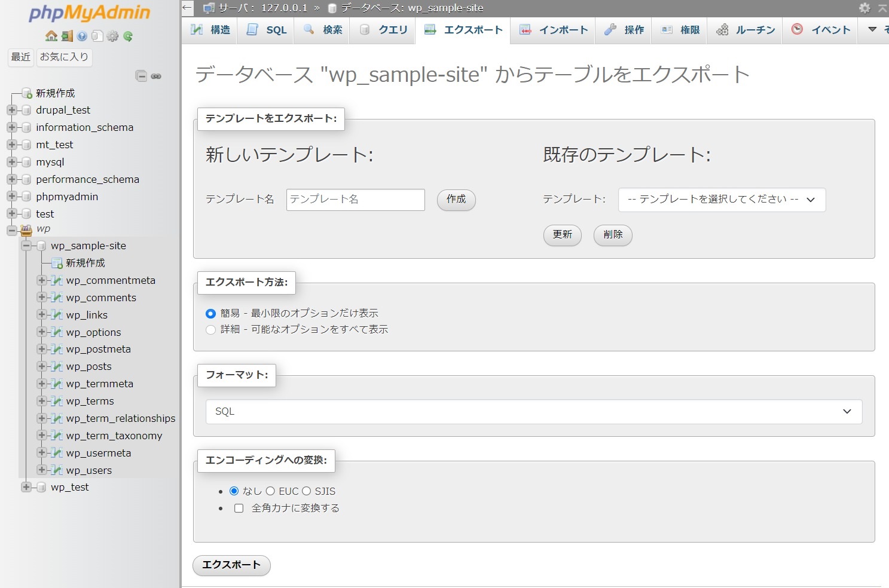The image size is (889, 588).
Task: Click the wp_usermeta table icon
Action: pyautogui.click(x=57, y=453)
